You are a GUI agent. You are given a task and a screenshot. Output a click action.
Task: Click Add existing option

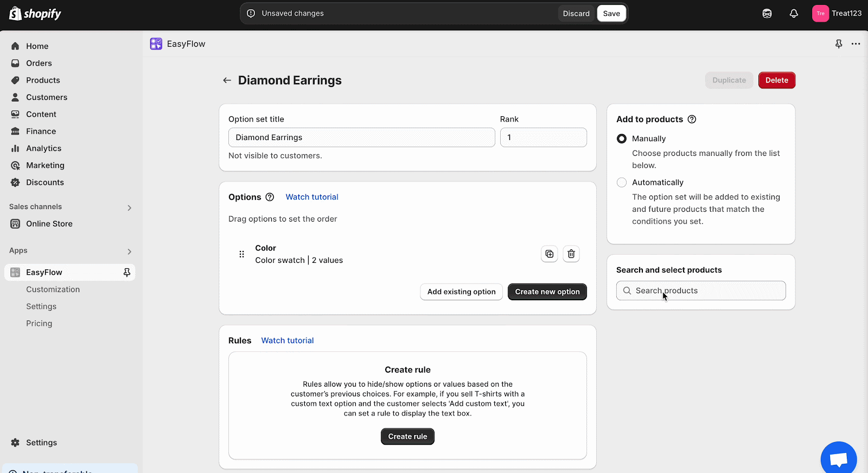(x=462, y=292)
